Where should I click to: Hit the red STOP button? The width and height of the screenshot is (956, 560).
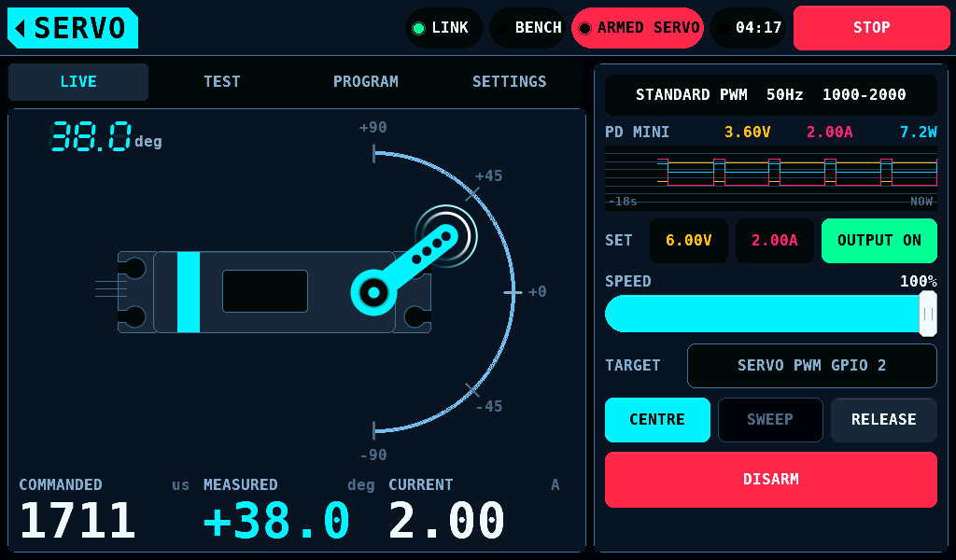click(x=872, y=28)
